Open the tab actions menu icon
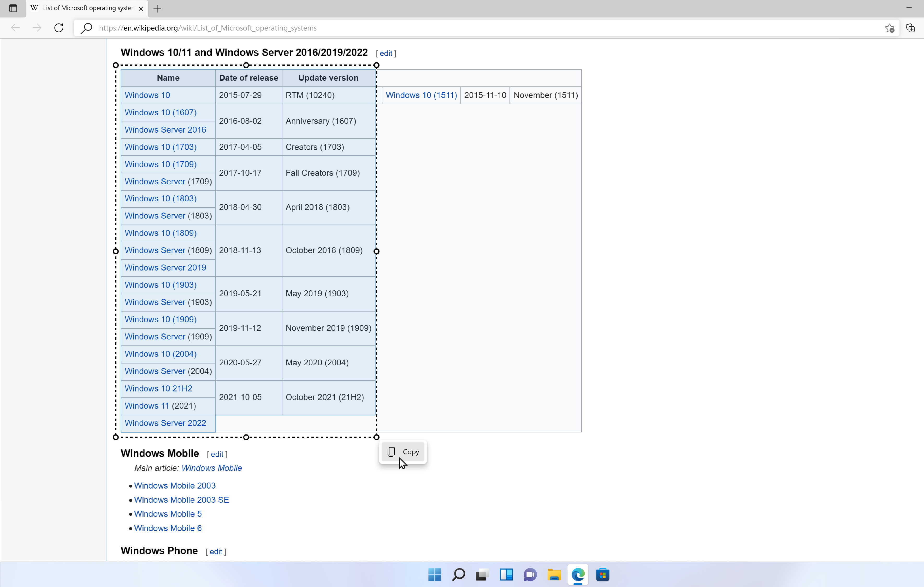Screen dimensions: 924x587 coord(13,8)
